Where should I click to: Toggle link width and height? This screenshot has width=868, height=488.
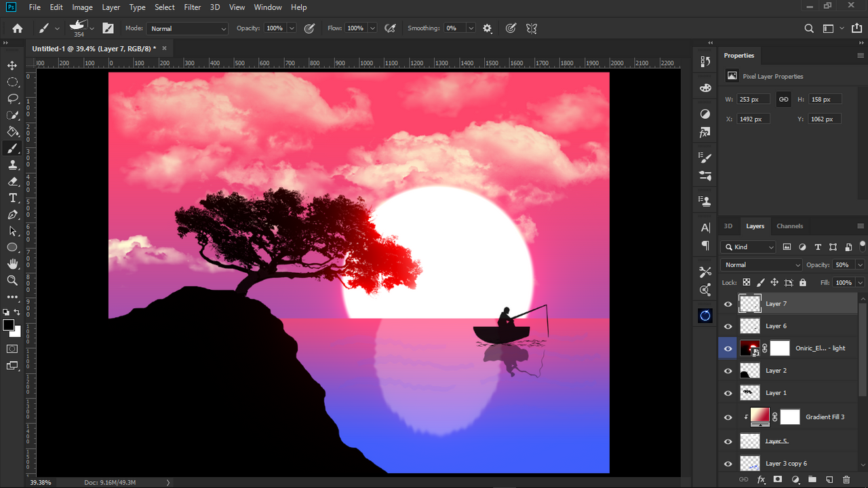tap(783, 99)
